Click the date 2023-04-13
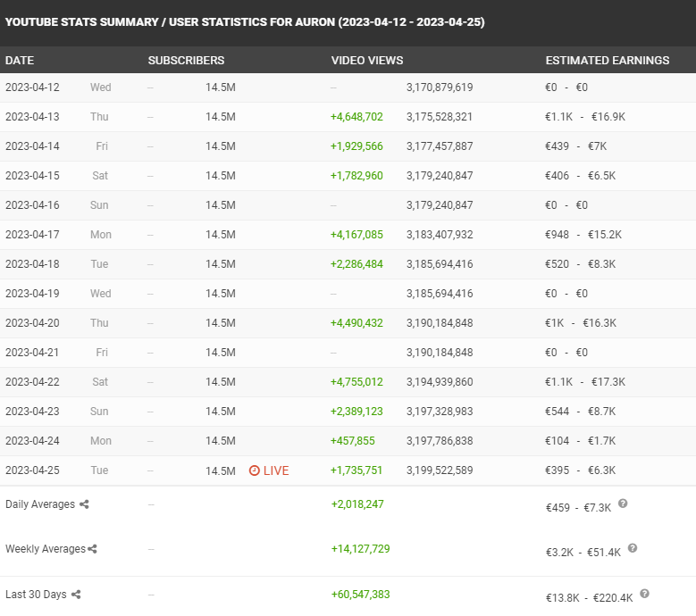The height and width of the screenshot is (616, 696). click(x=32, y=117)
